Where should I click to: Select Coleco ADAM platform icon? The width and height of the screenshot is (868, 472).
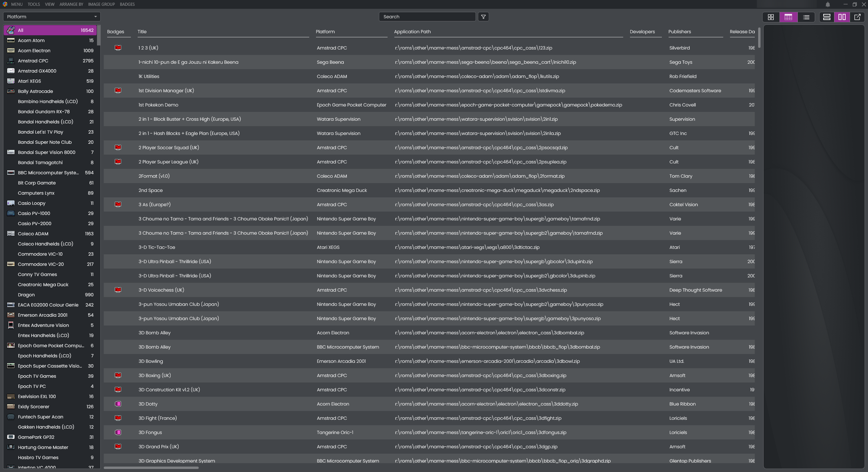tap(11, 234)
